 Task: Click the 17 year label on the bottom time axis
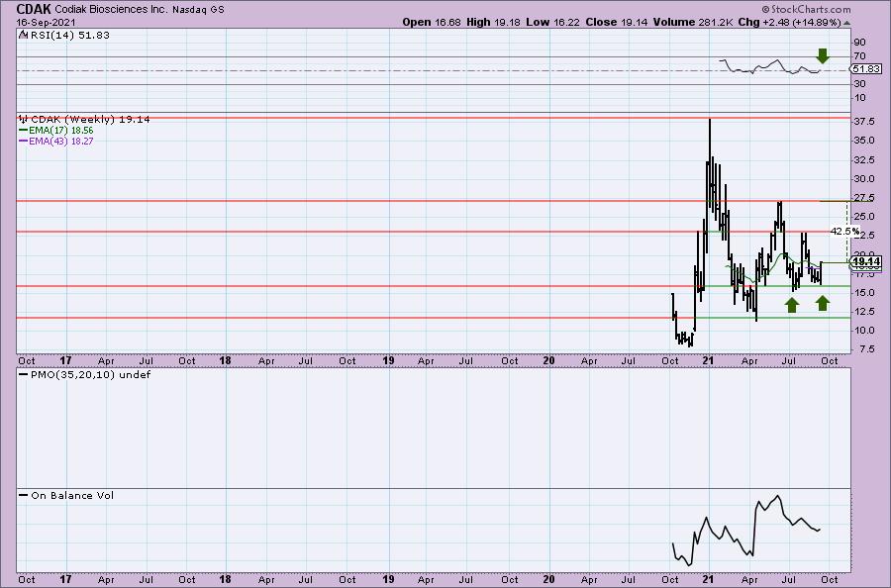(x=65, y=579)
